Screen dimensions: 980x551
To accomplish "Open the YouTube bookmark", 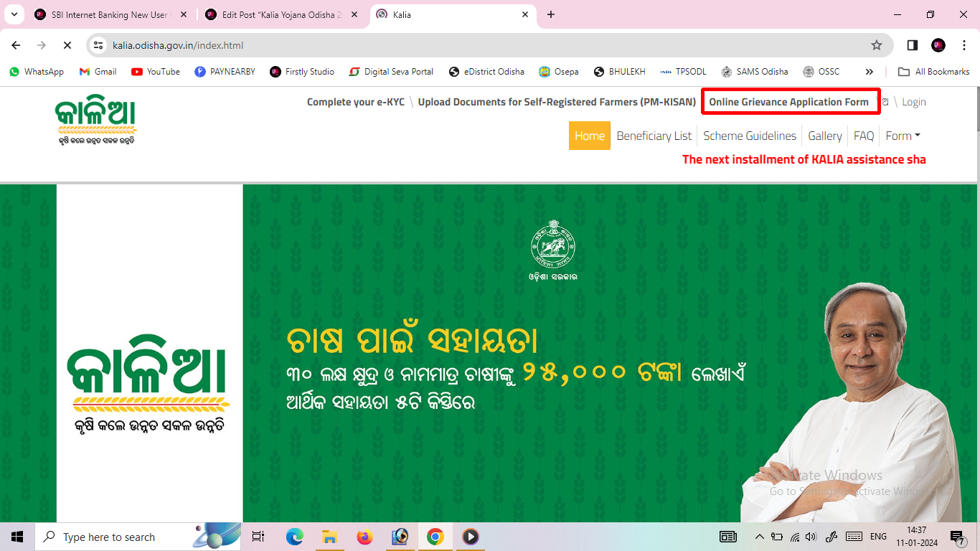I will tap(155, 71).
